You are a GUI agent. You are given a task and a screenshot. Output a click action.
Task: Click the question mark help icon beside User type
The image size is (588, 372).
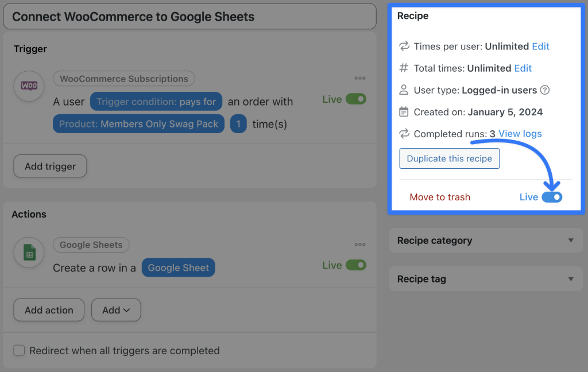[x=544, y=90]
